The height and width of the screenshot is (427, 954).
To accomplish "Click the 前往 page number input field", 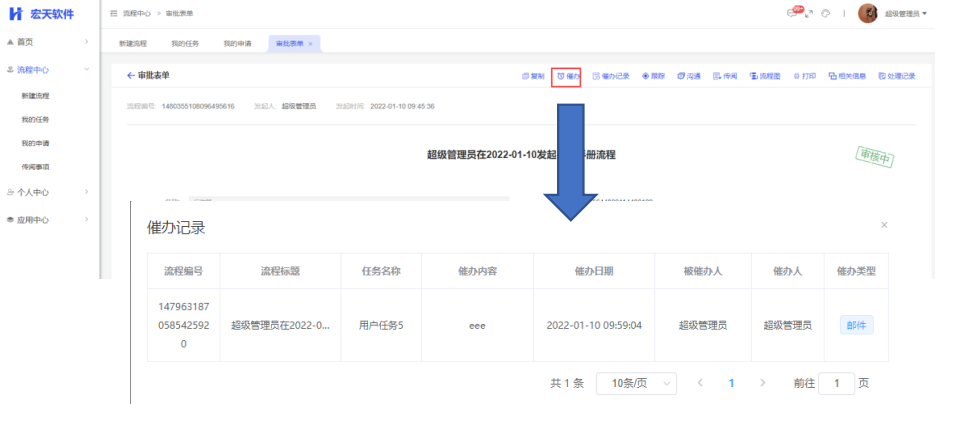I will pyautogui.click(x=836, y=383).
